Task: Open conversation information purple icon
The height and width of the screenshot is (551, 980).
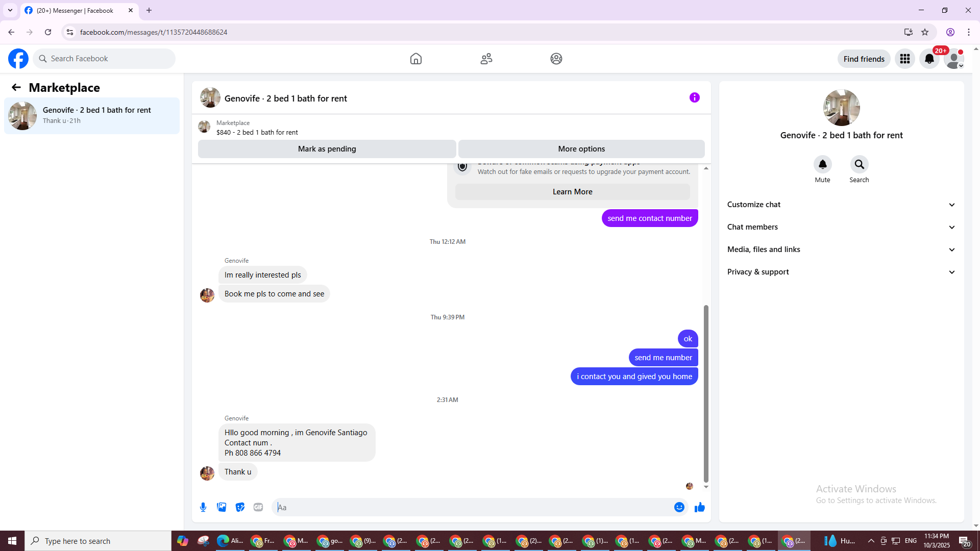Action: point(695,97)
